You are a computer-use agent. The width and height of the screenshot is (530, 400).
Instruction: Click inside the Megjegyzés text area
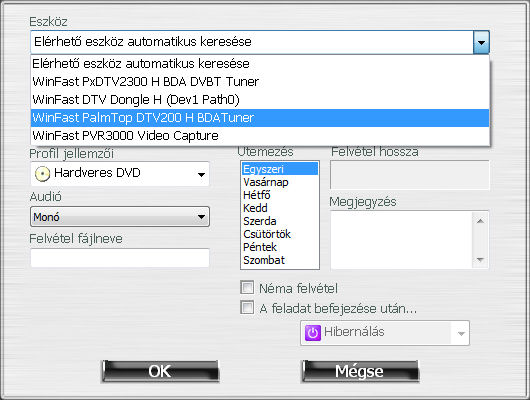click(402, 240)
